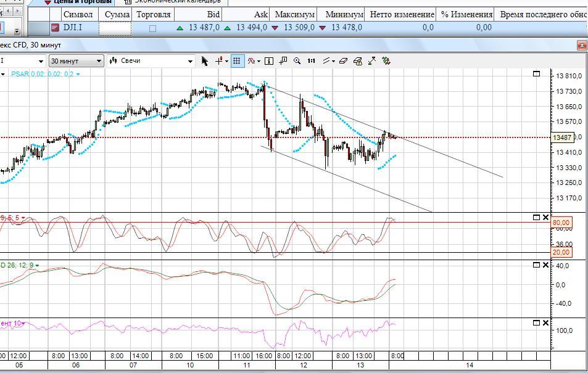Click the Торговля column header

[153, 15]
